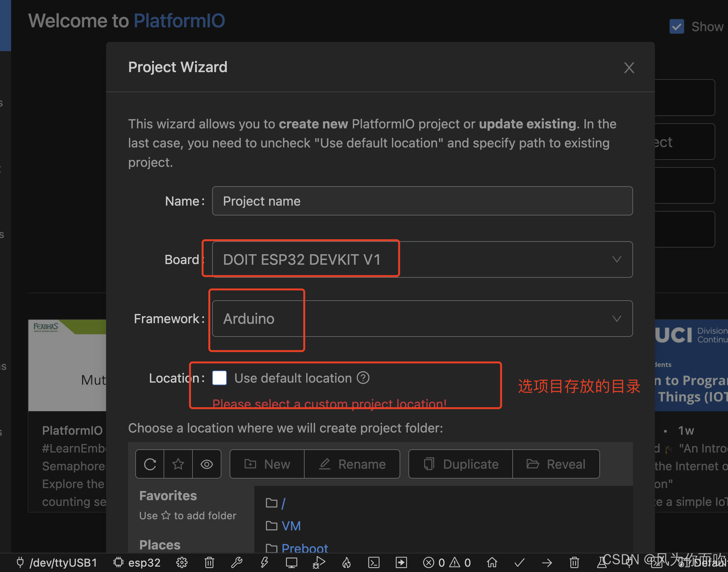The height and width of the screenshot is (572, 728).
Task: Toggle the Show checkbox at top right
Action: pyautogui.click(x=677, y=26)
